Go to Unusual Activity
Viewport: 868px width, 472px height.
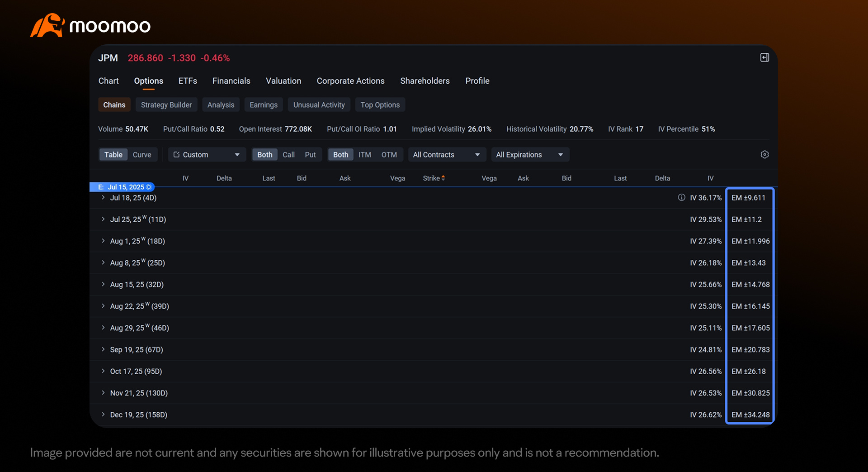[x=319, y=105]
